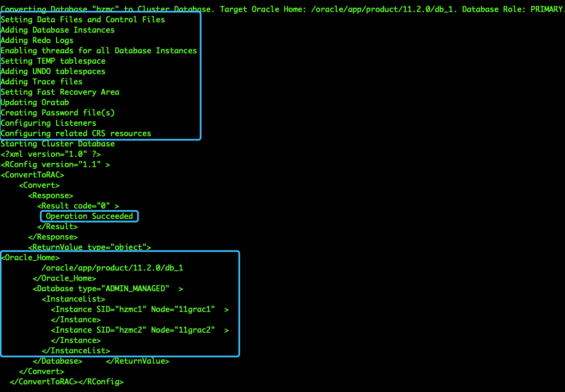Screen dimensions: 565x392
Task: Click the Oracle home path /oracle/app/product/11.2.0/db_1
Action: click(x=112, y=268)
